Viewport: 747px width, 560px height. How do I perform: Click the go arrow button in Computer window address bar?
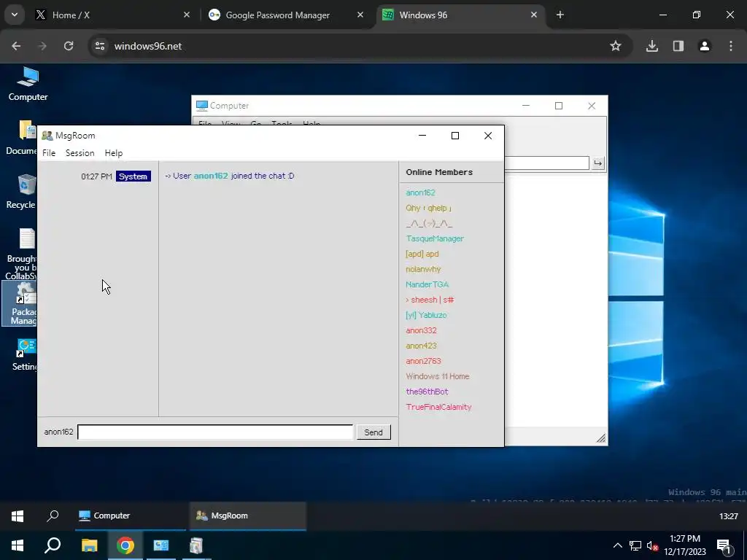point(597,163)
